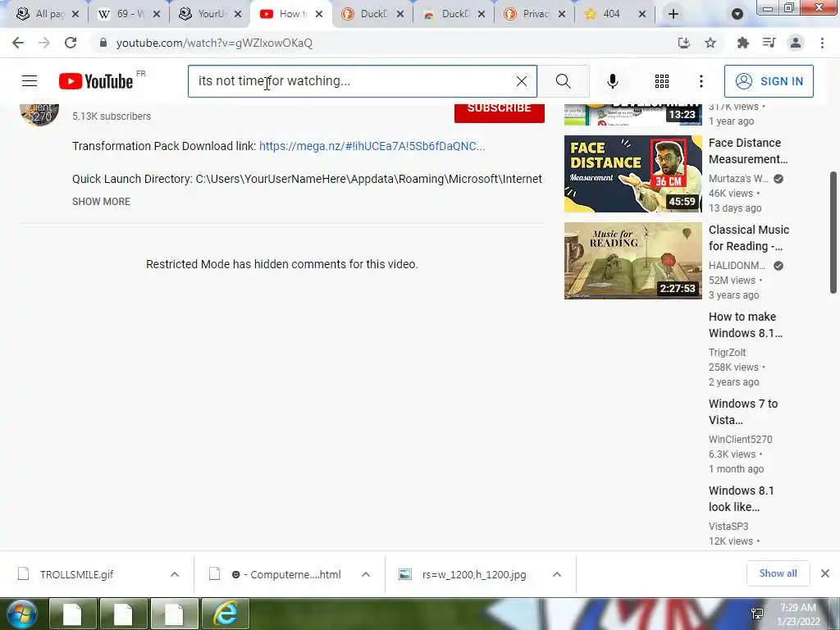Image resolution: width=840 pixels, height=630 pixels.
Task: Open the mega.nz download link
Action: (x=372, y=146)
